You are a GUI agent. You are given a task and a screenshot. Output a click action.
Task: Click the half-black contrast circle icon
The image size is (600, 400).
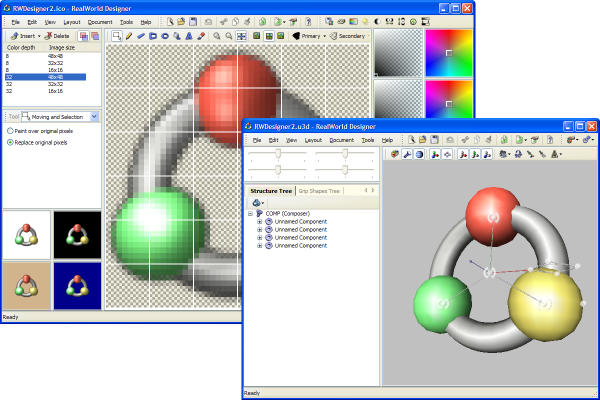(x=377, y=22)
